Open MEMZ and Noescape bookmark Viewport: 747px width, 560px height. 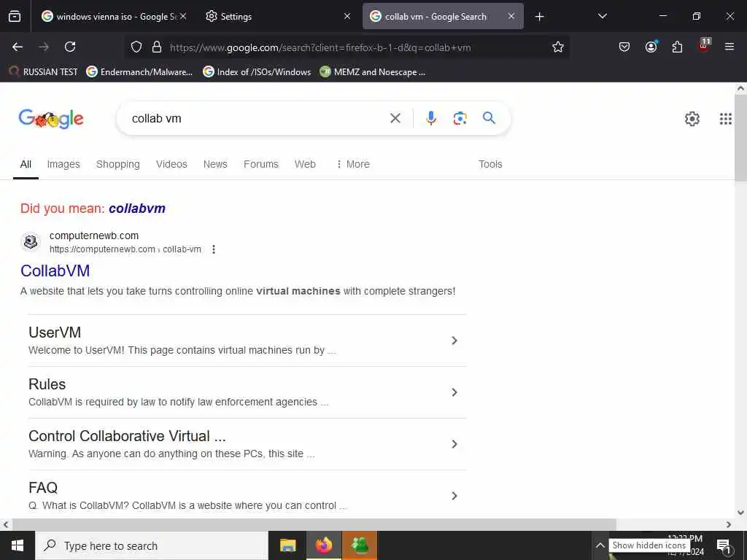coord(373,72)
